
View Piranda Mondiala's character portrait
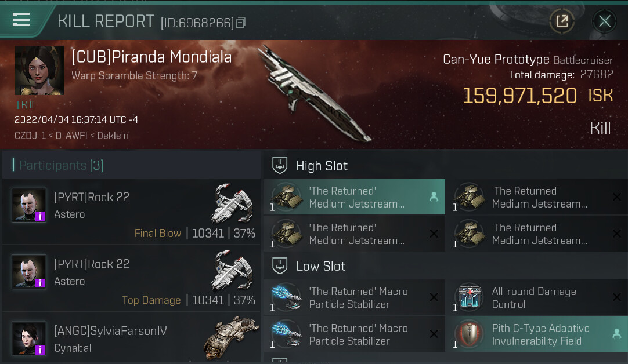click(x=39, y=70)
